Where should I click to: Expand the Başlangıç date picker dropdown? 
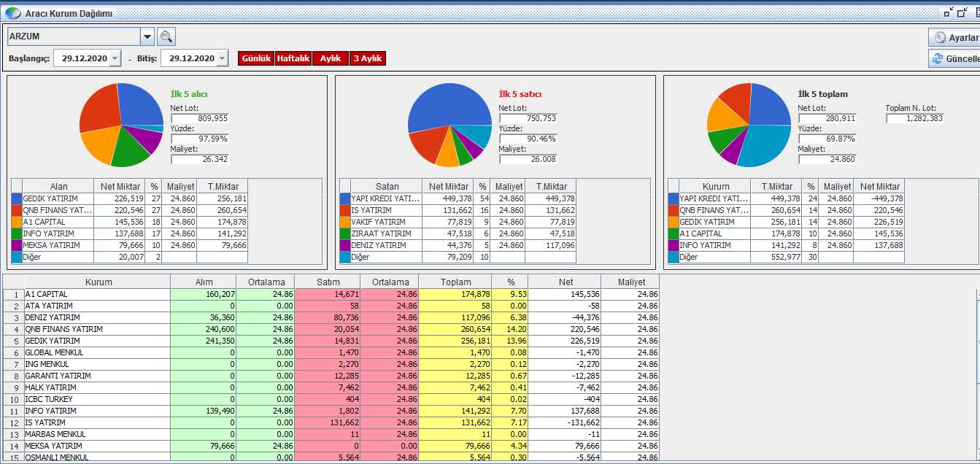(115, 58)
